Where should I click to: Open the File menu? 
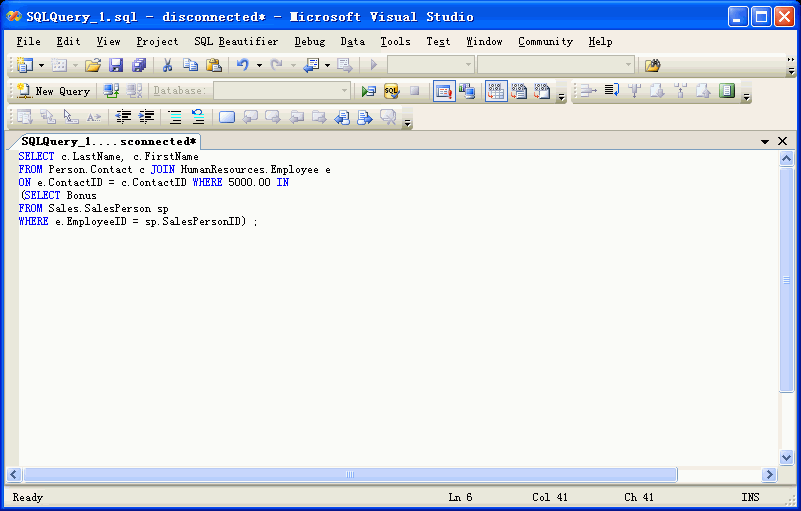(x=29, y=41)
